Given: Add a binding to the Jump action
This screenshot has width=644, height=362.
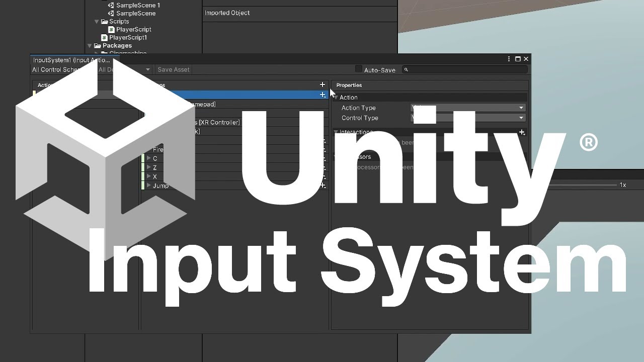Looking at the screenshot, I should tap(323, 186).
